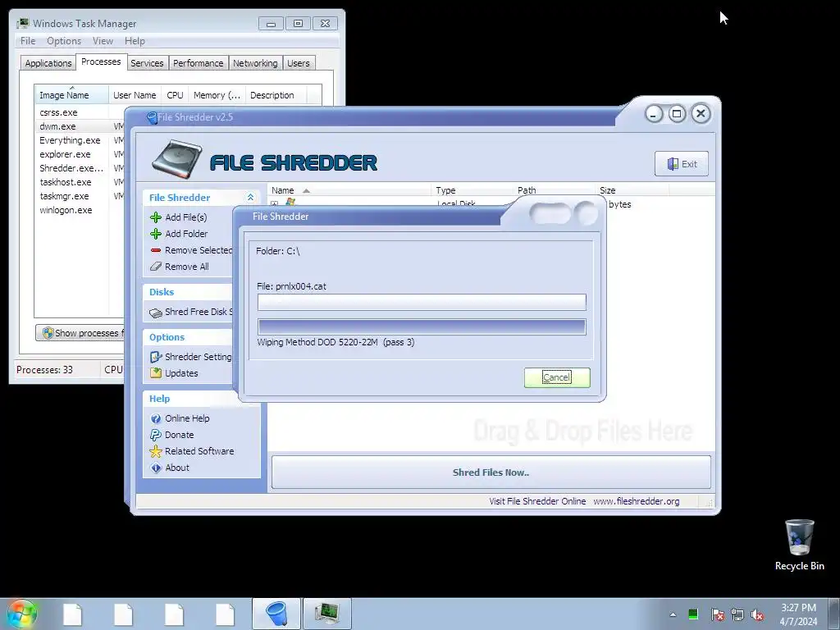Expand the Local Disk tree row
The width and height of the screenshot is (840, 630).
point(275,203)
